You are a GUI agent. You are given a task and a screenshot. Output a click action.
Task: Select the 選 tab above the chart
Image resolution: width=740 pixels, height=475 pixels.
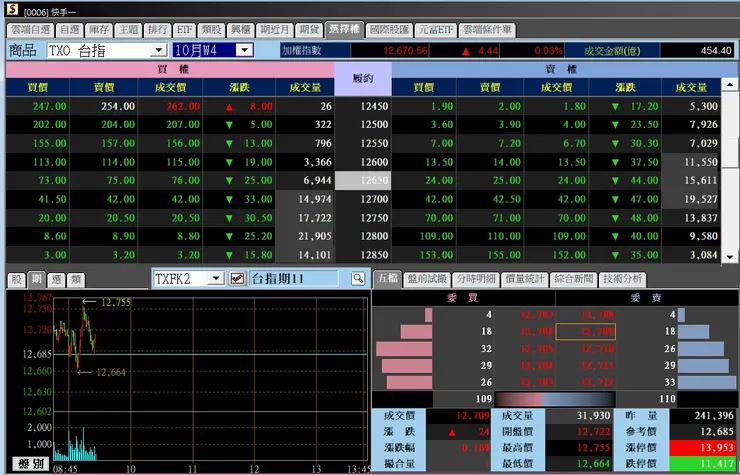click(56, 280)
